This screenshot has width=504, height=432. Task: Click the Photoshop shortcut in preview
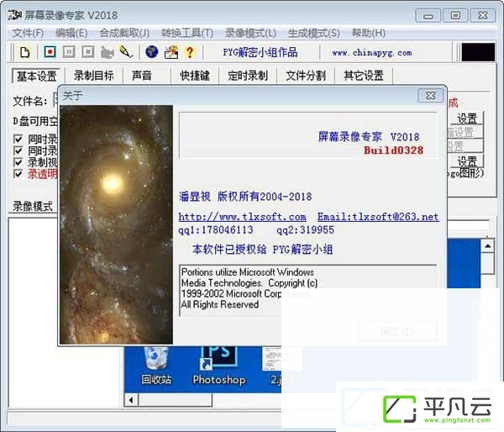[x=219, y=366]
